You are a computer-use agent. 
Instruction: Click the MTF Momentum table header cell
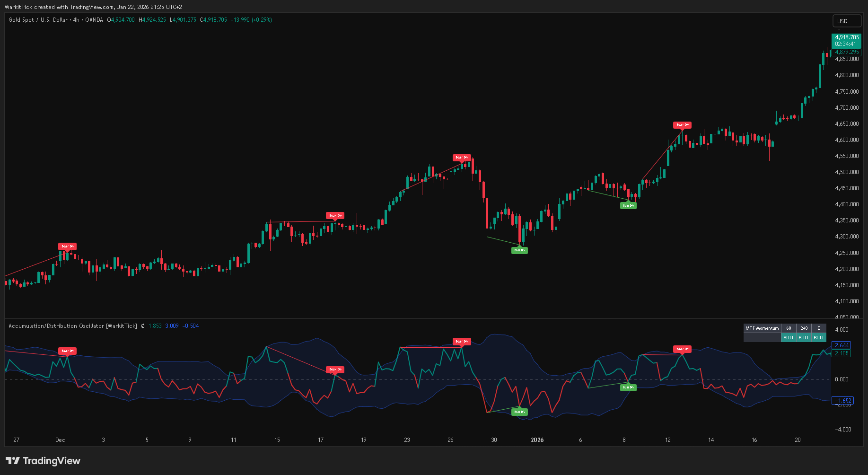(x=762, y=328)
